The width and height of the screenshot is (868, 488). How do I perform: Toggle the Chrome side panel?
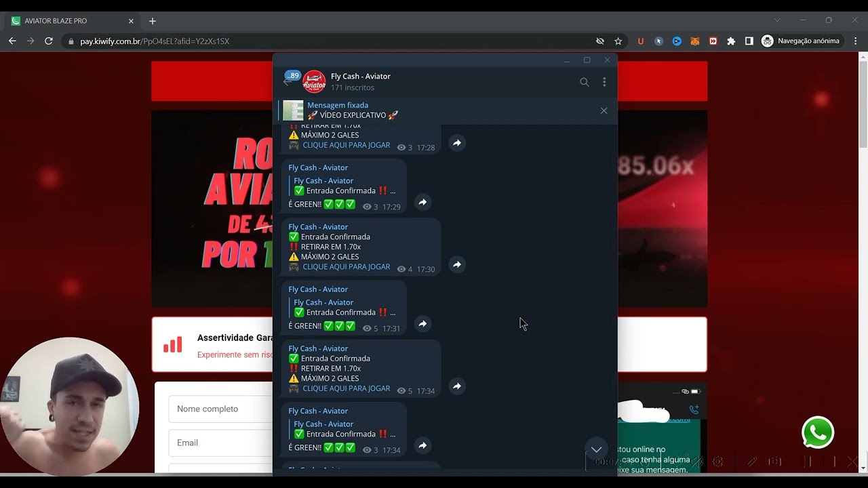[x=749, y=41]
